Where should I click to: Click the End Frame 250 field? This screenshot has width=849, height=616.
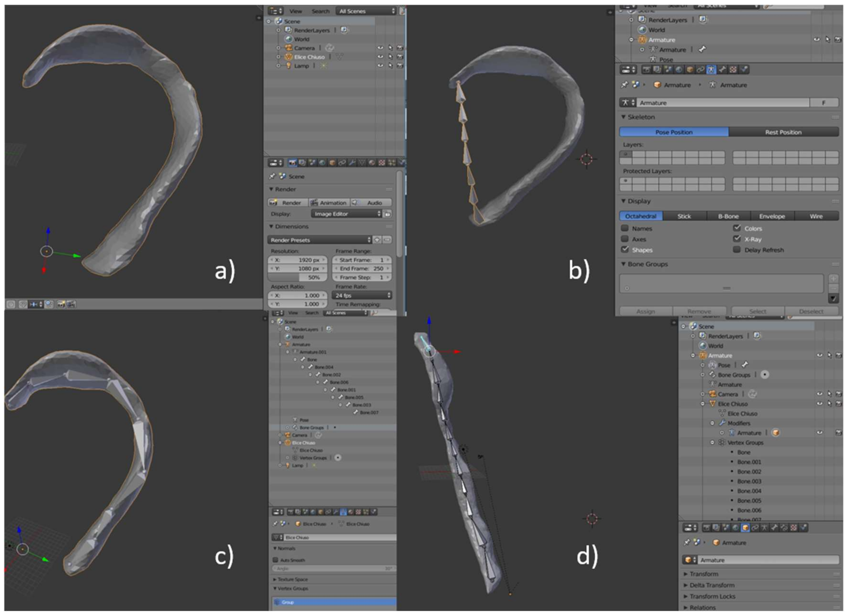[x=361, y=268]
